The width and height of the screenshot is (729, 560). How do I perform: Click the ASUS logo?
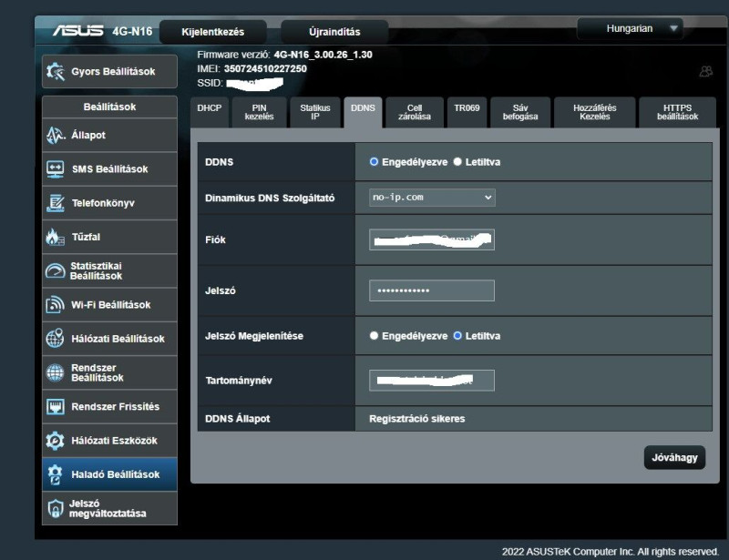click(x=77, y=31)
